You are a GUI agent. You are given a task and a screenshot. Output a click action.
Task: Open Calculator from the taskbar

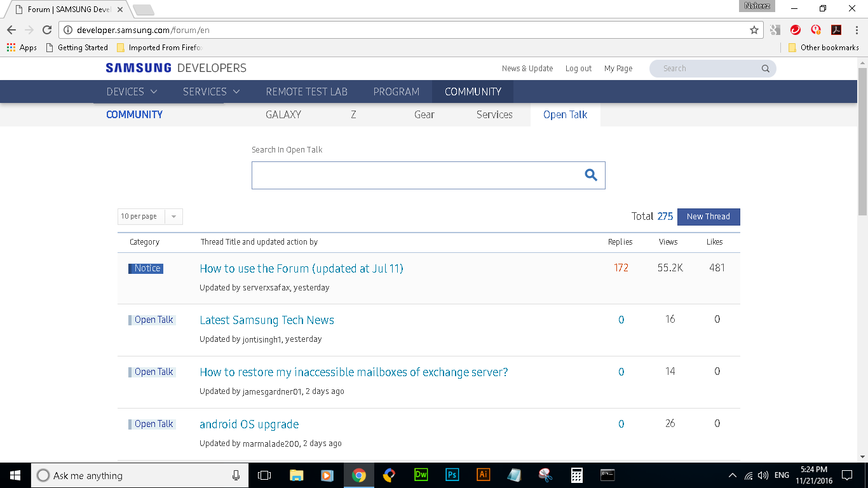pos(576,475)
